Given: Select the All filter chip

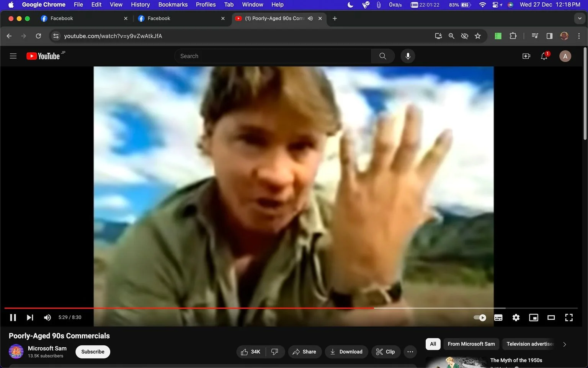Looking at the screenshot, I should point(433,344).
